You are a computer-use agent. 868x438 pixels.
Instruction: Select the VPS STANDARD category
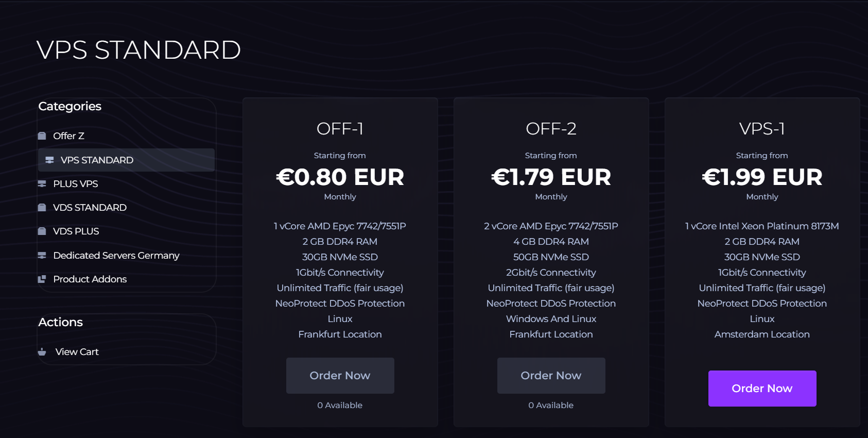97,160
